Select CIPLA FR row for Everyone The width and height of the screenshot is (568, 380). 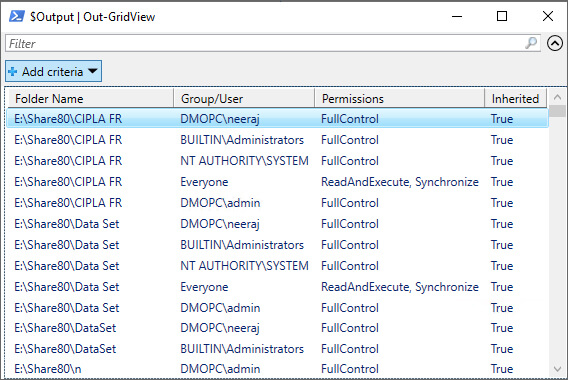pyautogui.click(x=277, y=182)
